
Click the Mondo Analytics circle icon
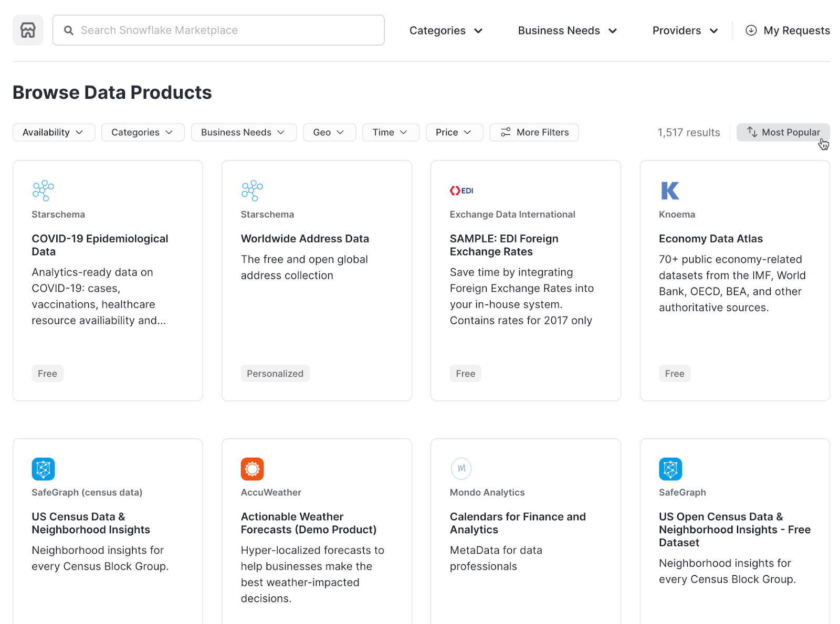461,469
